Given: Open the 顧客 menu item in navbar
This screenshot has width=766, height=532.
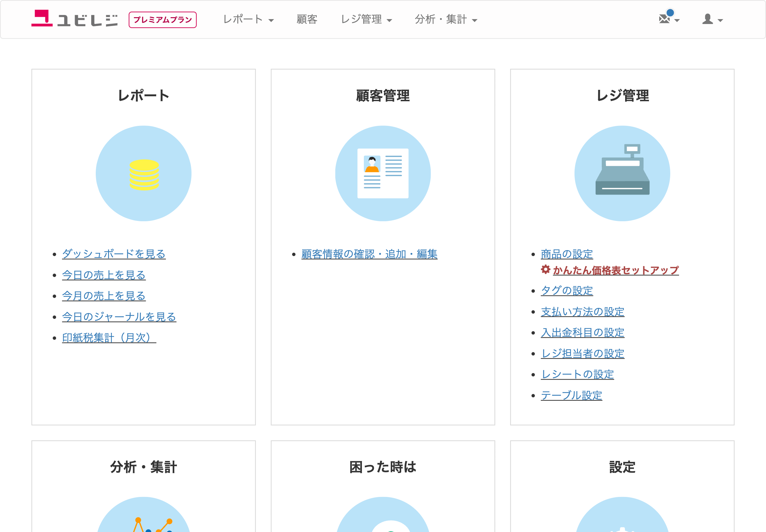Looking at the screenshot, I should tap(307, 19).
